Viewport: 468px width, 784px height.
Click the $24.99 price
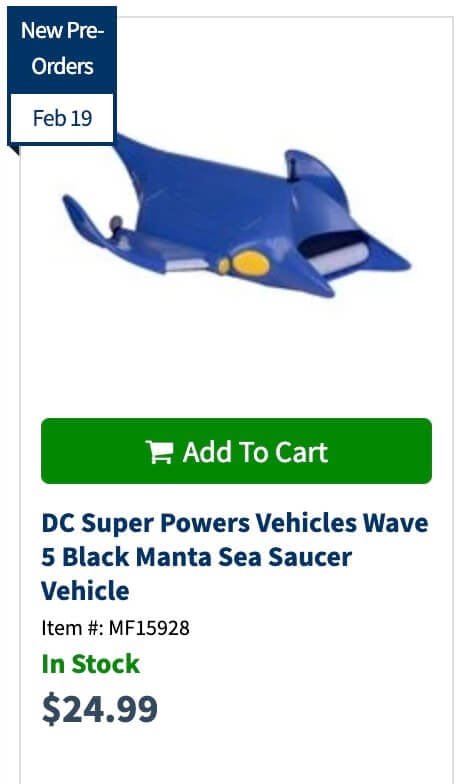pos(100,708)
